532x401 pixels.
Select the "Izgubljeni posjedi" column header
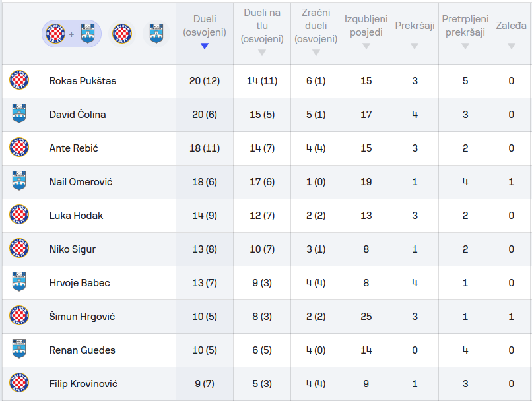click(366, 26)
